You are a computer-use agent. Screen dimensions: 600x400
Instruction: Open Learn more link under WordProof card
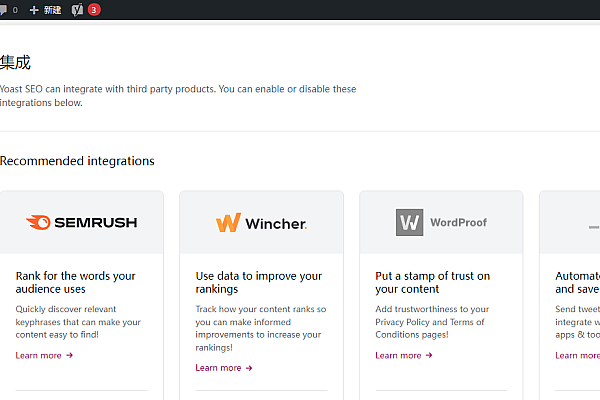(x=404, y=356)
